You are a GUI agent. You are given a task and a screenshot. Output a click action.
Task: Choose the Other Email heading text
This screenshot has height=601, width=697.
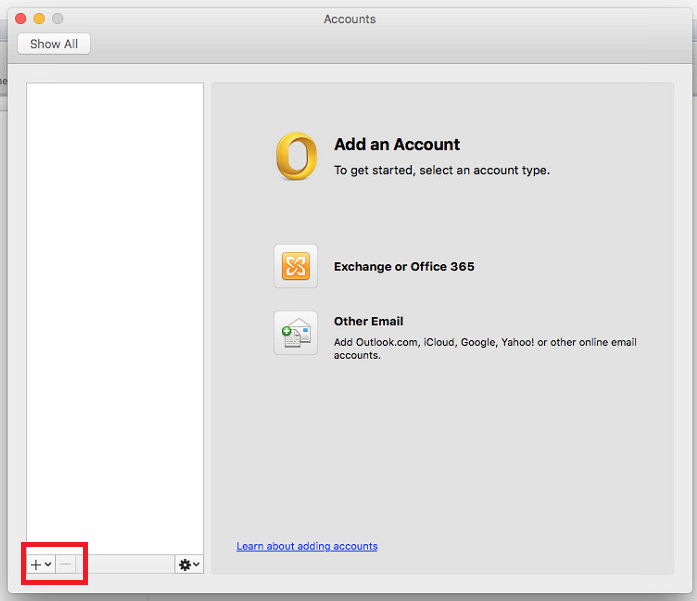[x=368, y=321]
